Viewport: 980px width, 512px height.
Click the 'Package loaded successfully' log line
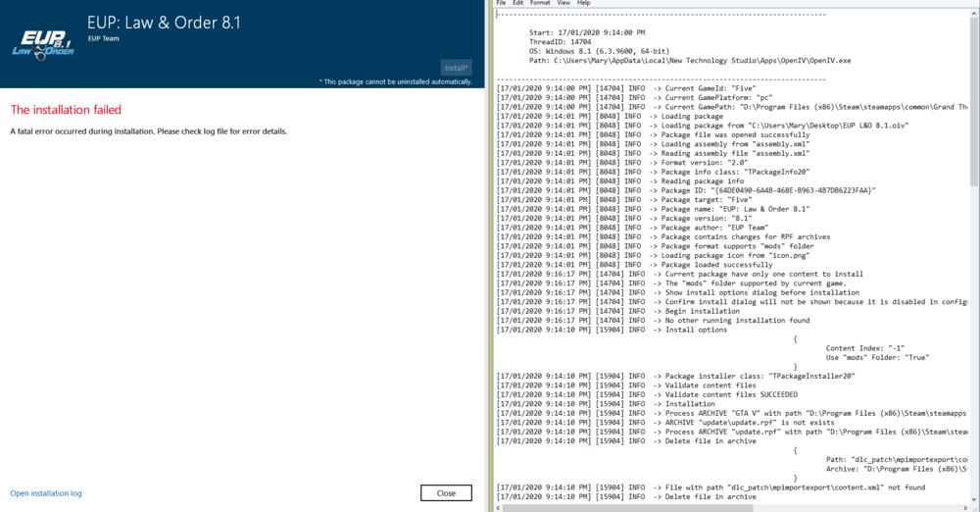[634, 265]
